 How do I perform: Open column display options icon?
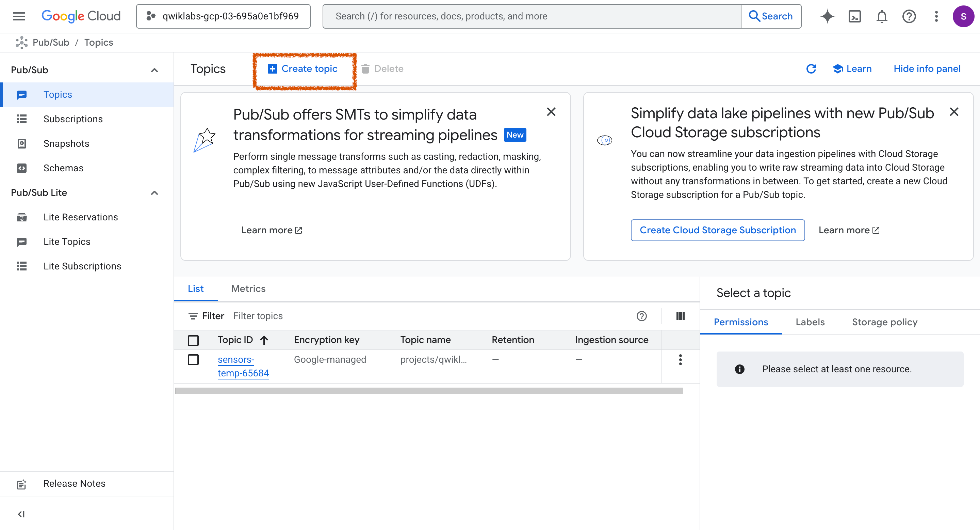(680, 316)
